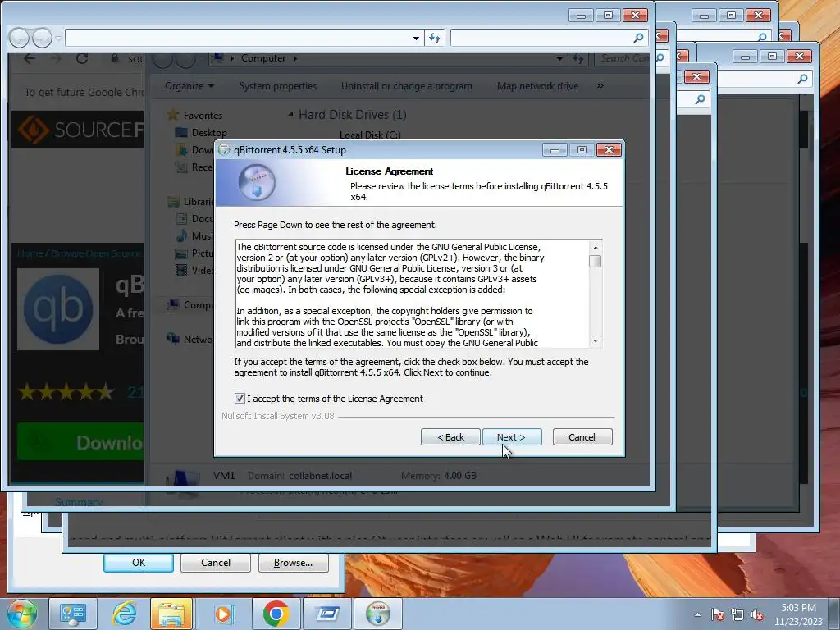Open the Summary tab on SourceForge
Image resolution: width=840 pixels, height=630 pixels.
click(x=79, y=502)
